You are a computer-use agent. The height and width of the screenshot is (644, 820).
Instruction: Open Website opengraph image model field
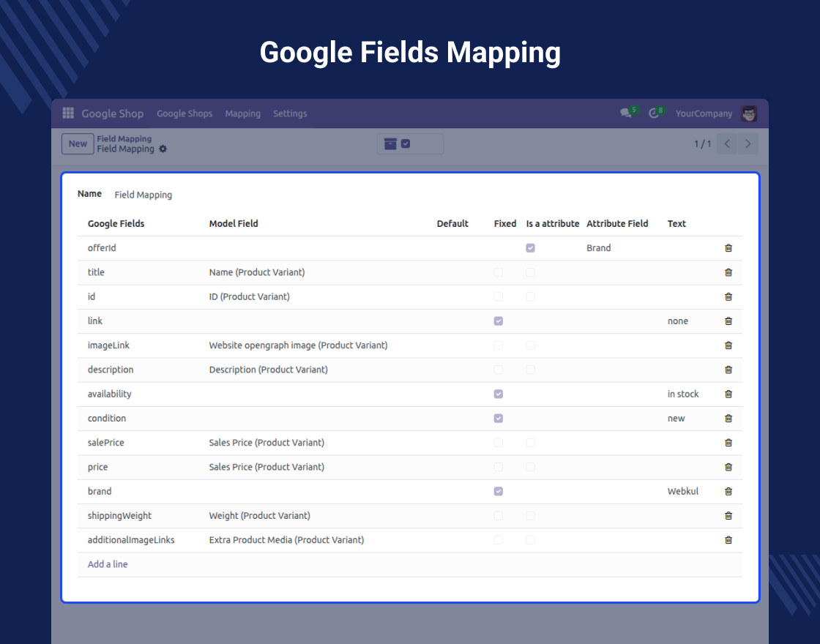coord(298,345)
